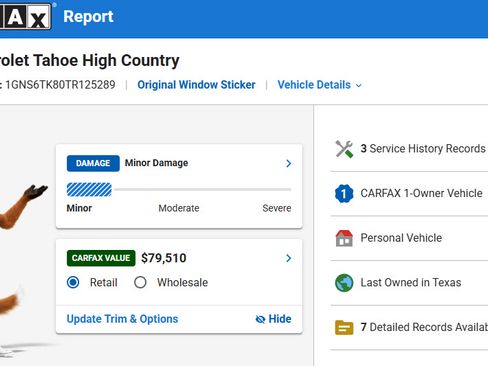The height and width of the screenshot is (366, 488).
Task: Click the Severe severity label
Action: 277,208
